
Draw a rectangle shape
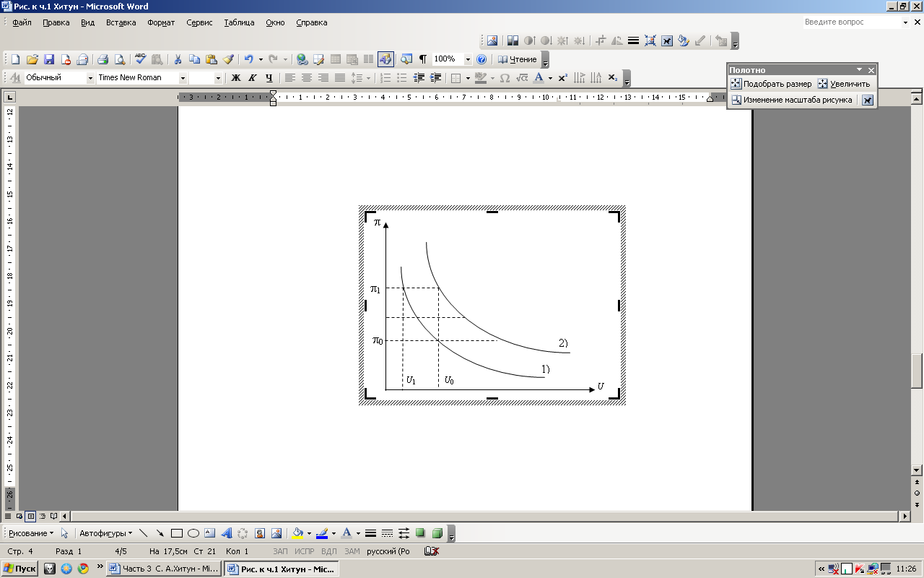tap(176, 533)
